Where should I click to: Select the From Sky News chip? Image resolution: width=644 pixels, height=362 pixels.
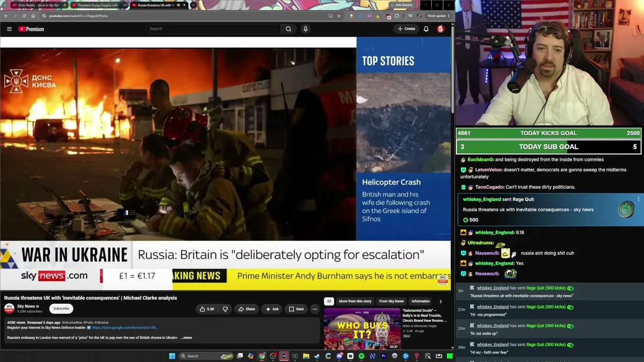[x=391, y=301]
